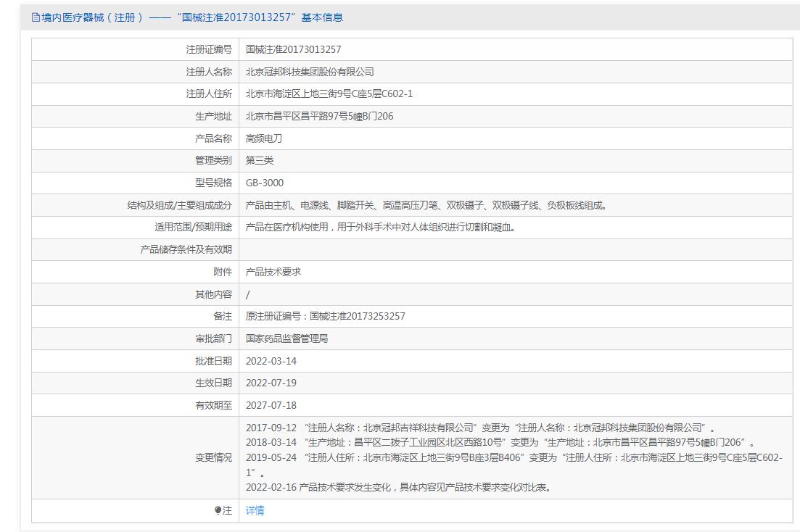Click the 产品储存条件及有效期 label

(186, 249)
